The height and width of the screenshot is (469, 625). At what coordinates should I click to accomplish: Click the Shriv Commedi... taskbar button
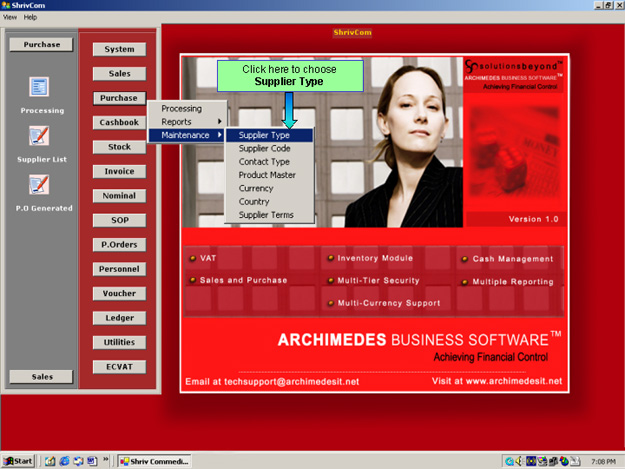click(x=155, y=461)
